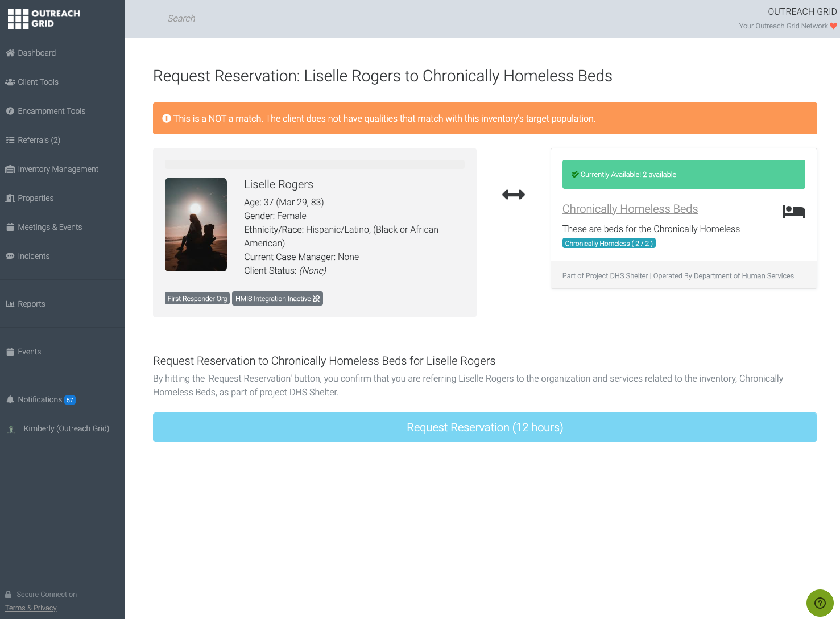
Task: Click the double-arrow match icon
Action: pos(513,195)
